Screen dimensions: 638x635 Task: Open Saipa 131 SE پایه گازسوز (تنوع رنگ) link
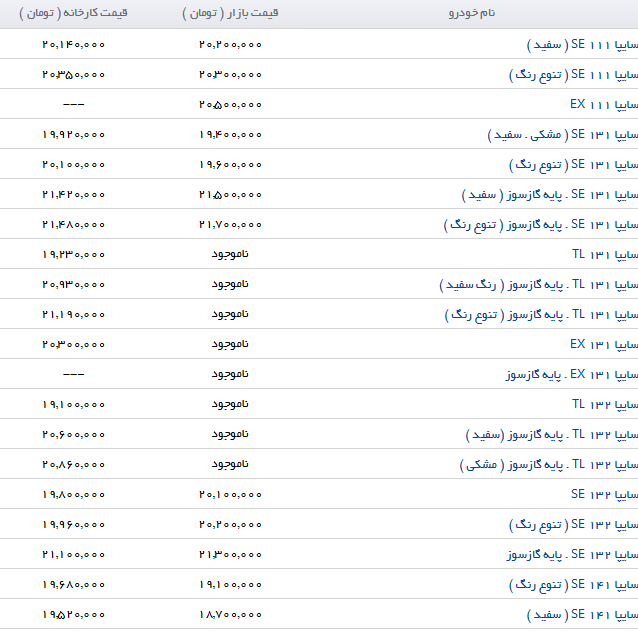click(x=541, y=225)
